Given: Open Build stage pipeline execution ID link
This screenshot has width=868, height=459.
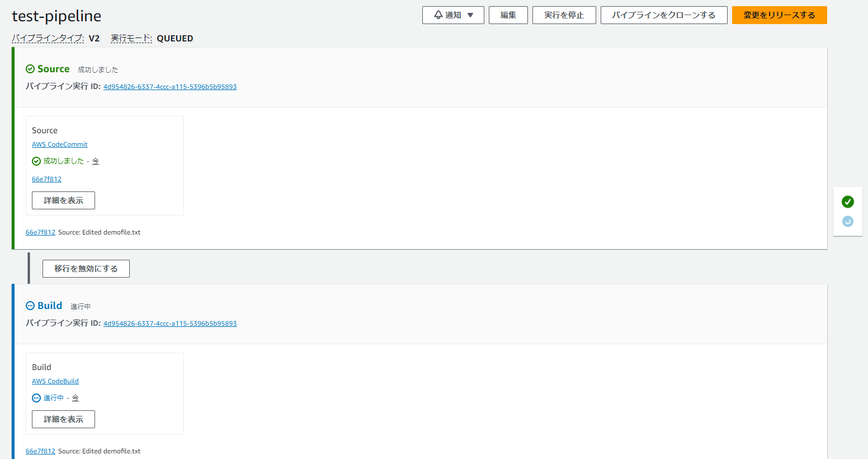Looking at the screenshot, I should click(x=170, y=324).
